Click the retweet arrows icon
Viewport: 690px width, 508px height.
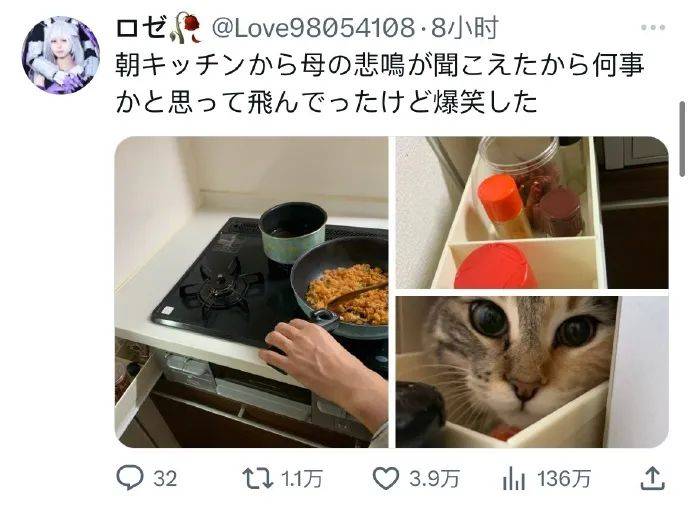click(258, 479)
